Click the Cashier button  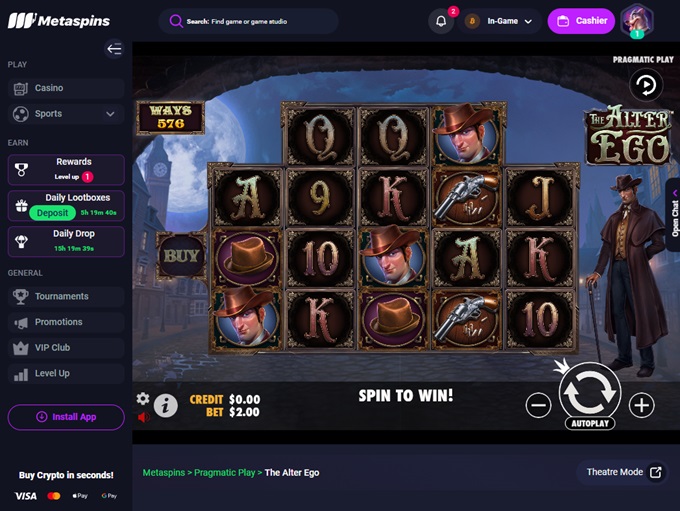(581, 21)
